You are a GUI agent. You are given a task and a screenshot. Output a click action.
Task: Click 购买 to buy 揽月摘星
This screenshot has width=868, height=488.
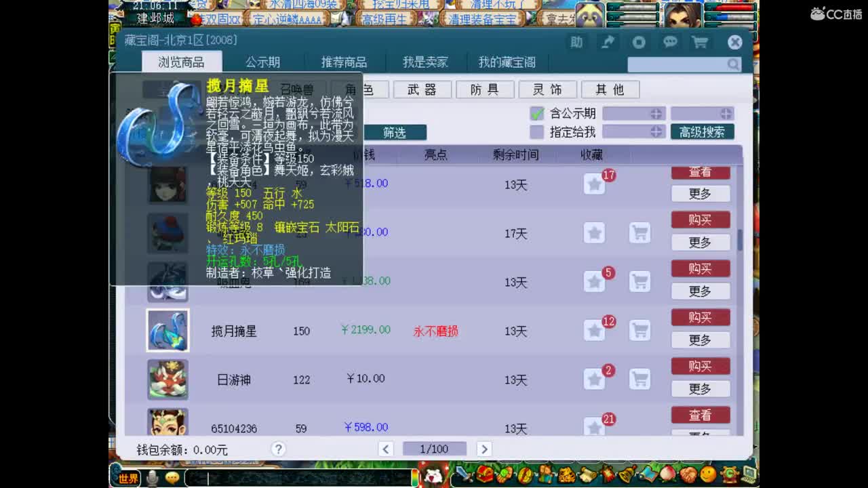(x=701, y=317)
